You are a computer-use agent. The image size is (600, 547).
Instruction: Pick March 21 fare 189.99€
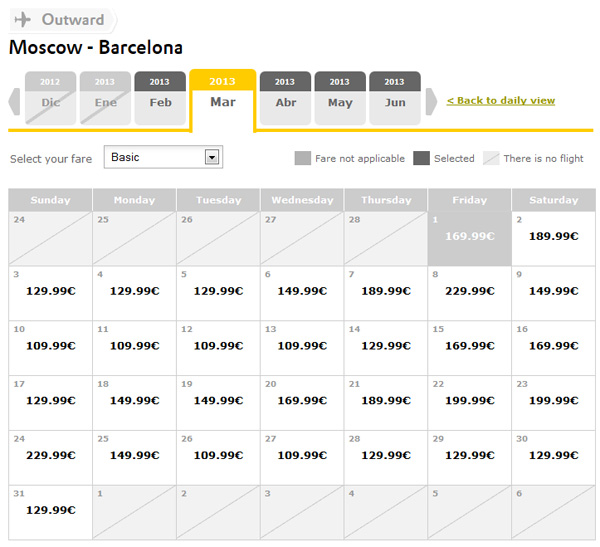[x=385, y=400]
